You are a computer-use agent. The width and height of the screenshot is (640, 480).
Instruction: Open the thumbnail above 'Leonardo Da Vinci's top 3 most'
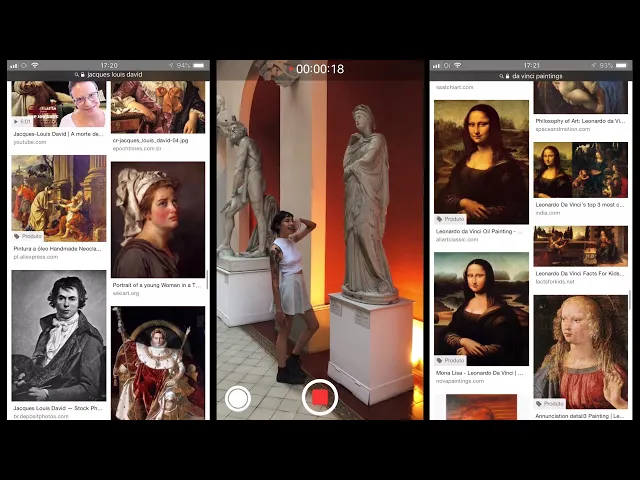580,170
